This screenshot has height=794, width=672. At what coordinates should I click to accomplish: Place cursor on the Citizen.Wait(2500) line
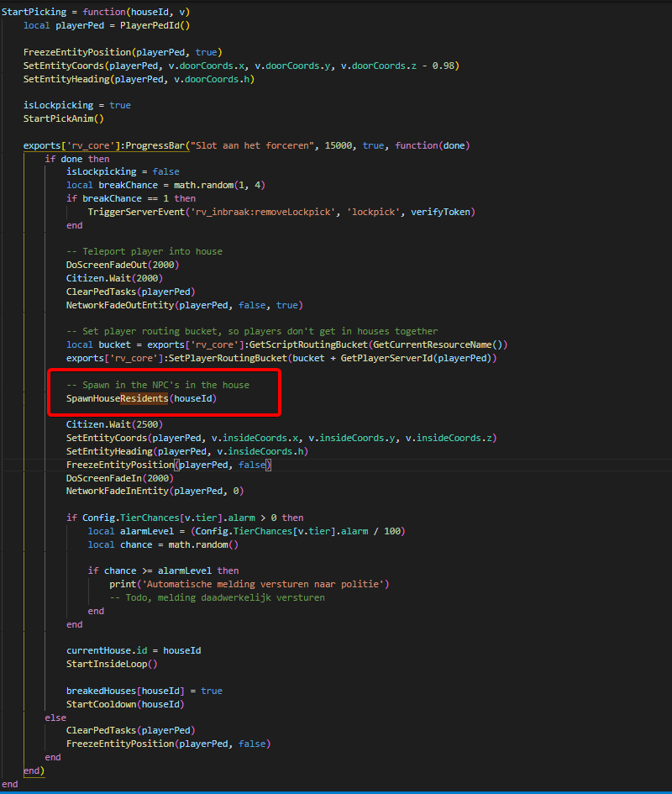pyautogui.click(x=114, y=424)
